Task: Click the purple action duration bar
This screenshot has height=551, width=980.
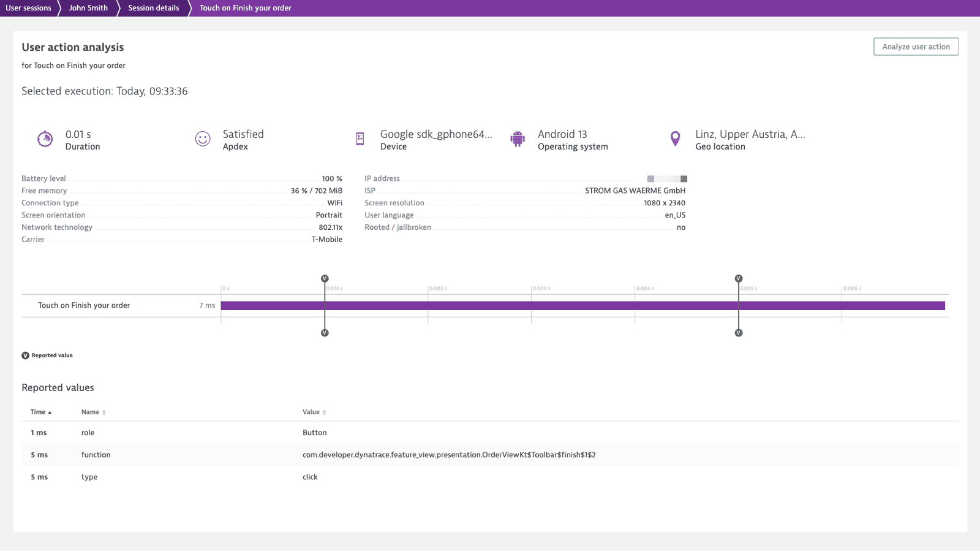Action: click(582, 305)
